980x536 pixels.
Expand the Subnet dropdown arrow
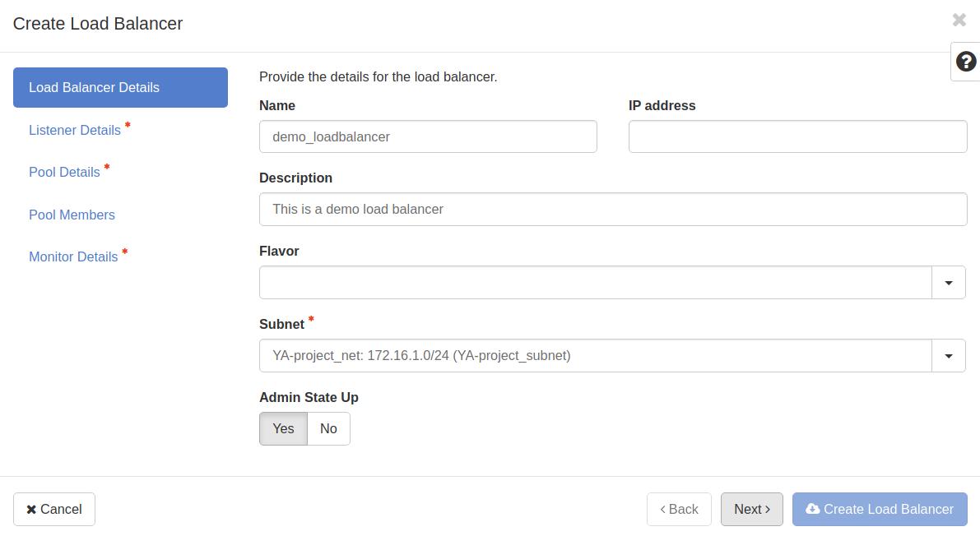[948, 356]
